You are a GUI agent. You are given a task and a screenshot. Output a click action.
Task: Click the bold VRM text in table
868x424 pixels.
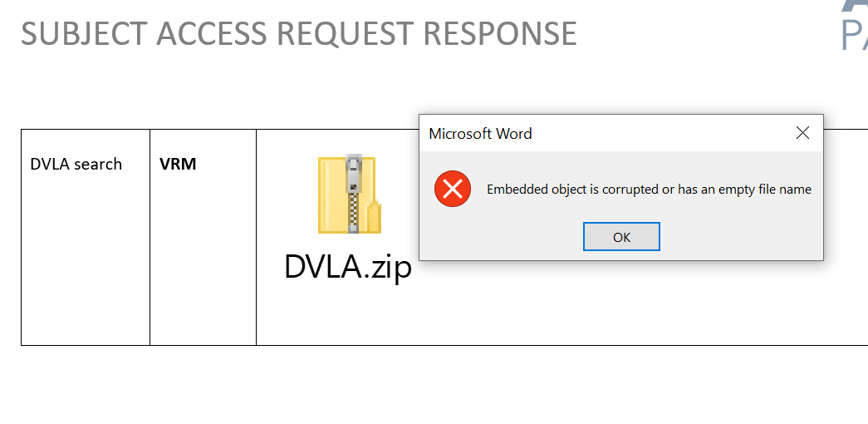coord(178,164)
